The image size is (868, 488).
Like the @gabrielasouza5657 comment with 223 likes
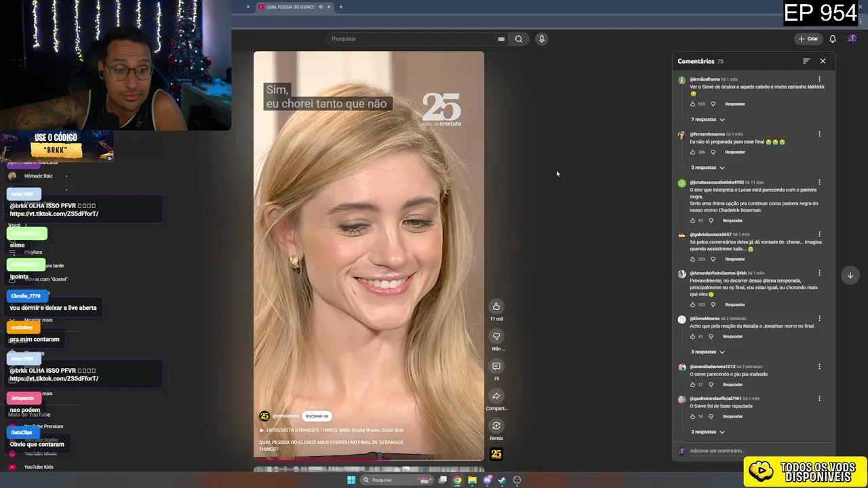[x=692, y=259]
